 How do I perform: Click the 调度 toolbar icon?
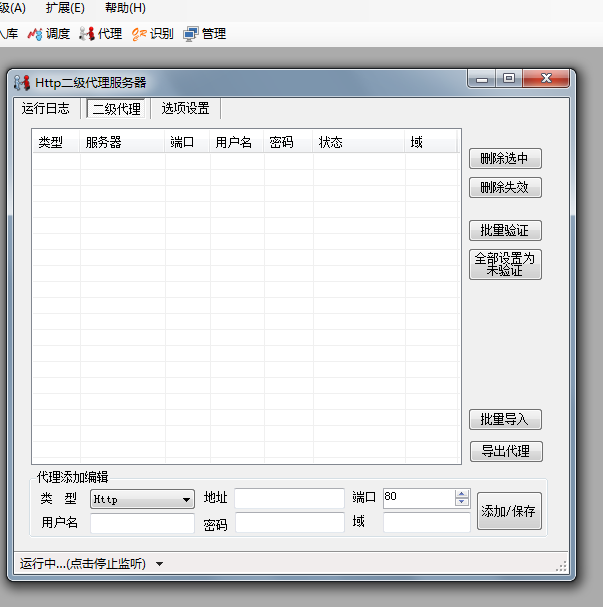48,33
